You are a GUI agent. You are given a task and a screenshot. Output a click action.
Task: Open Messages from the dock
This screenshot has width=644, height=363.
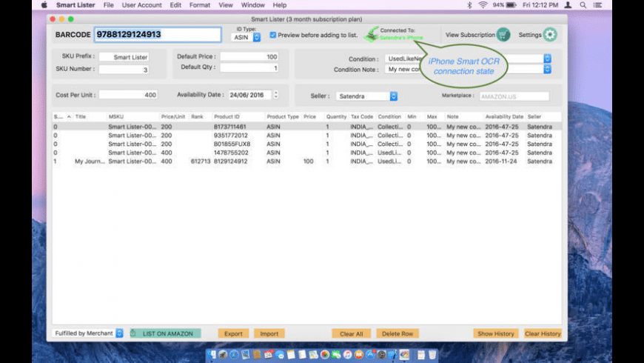[280, 354]
